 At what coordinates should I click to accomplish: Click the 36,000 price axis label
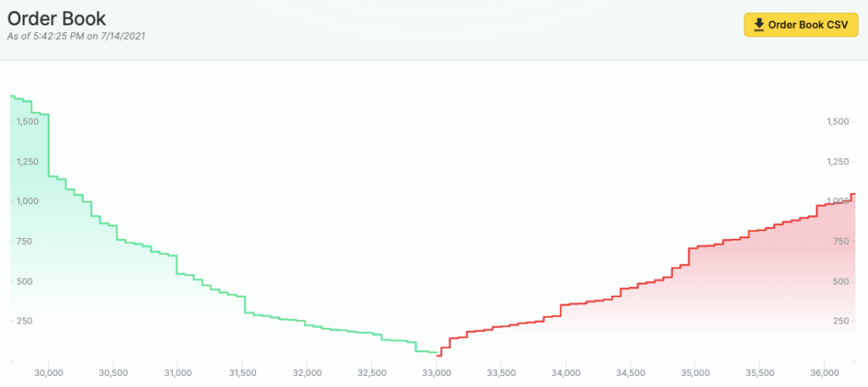[824, 373]
